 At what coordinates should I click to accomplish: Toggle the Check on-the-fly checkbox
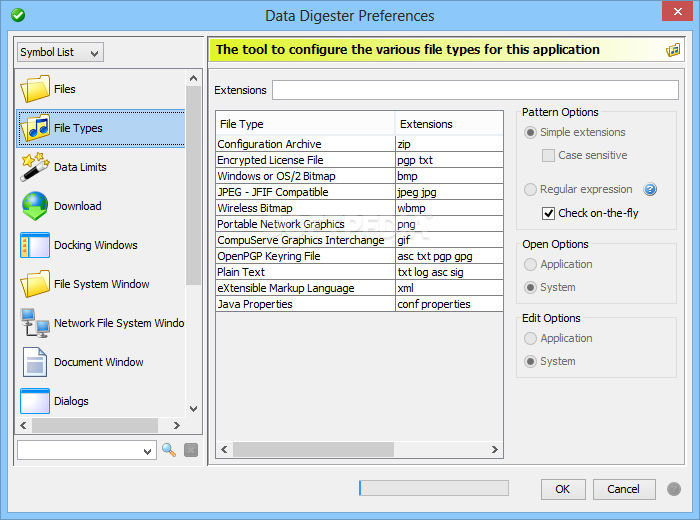tap(548, 213)
